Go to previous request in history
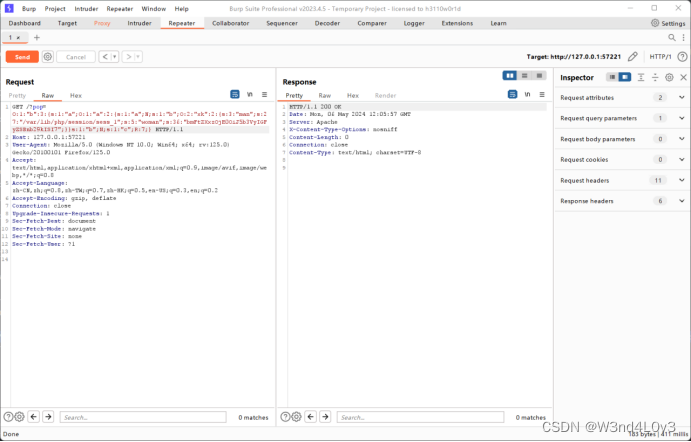691x442 pixels. 105,57
